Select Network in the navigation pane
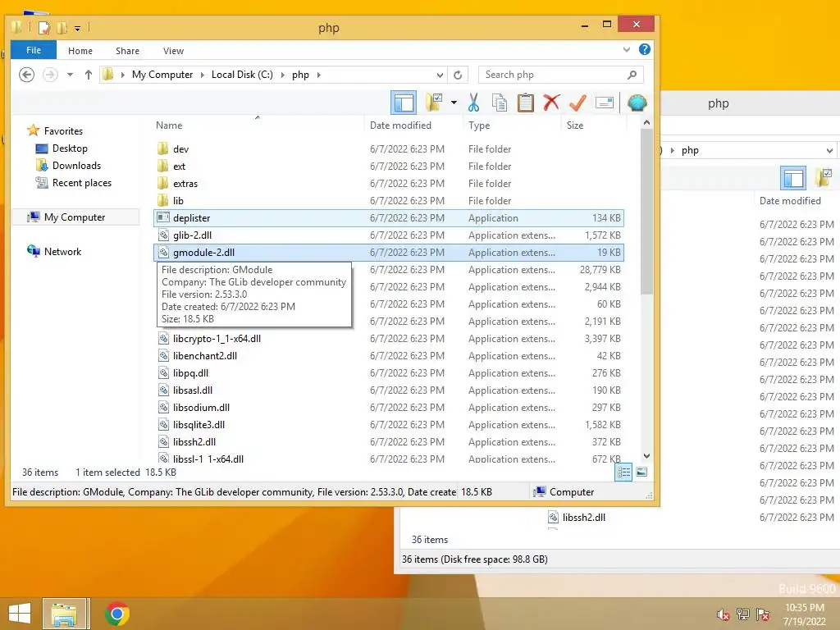840x630 pixels. (x=62, y=251)
